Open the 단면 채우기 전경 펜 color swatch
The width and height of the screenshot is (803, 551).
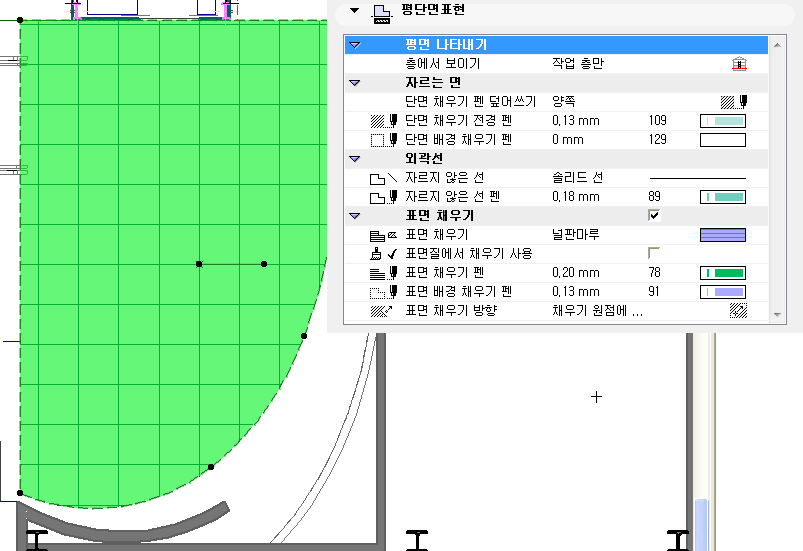click(x=723, y=121)
